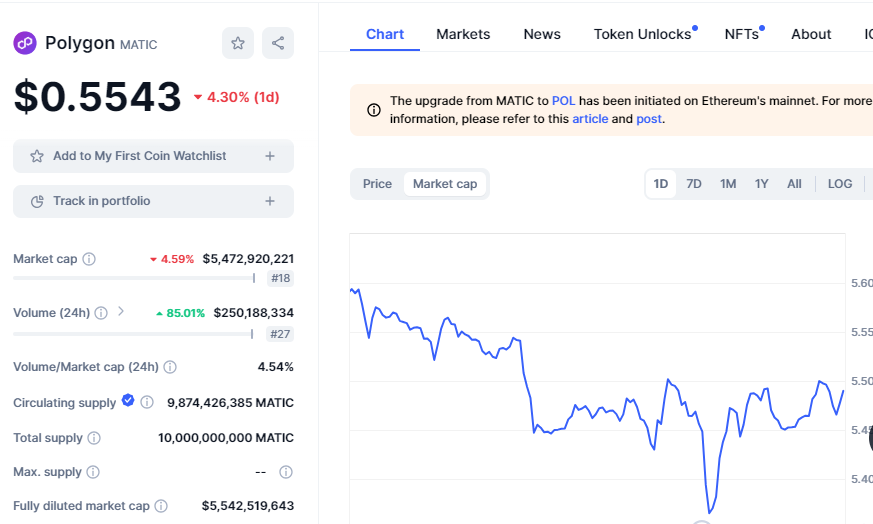Expand the Volume (24h) chevron arrow
Viewport: 873px width, 524px height.
(121, 312)
